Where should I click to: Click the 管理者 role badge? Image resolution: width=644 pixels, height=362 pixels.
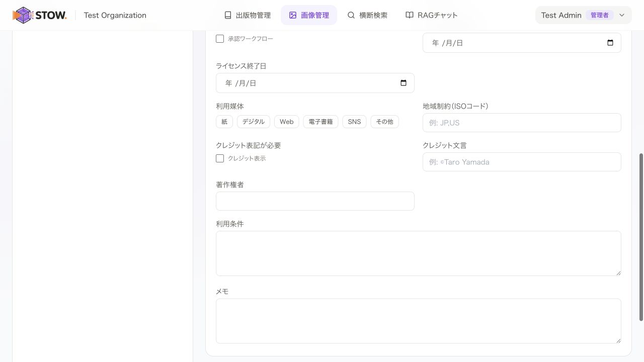[600, 15]
